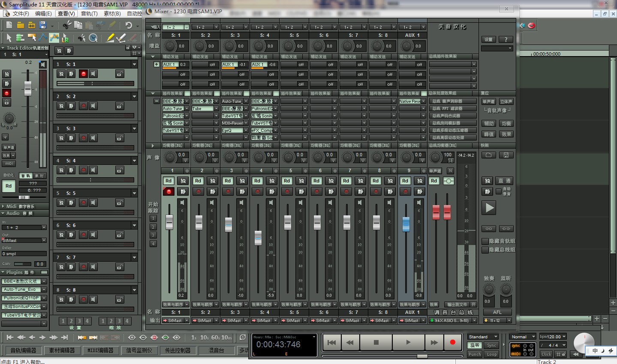Open the 文件(F) menu
Image resolution: width=617 pixels, height=364 pixels.
click(21, 14)
